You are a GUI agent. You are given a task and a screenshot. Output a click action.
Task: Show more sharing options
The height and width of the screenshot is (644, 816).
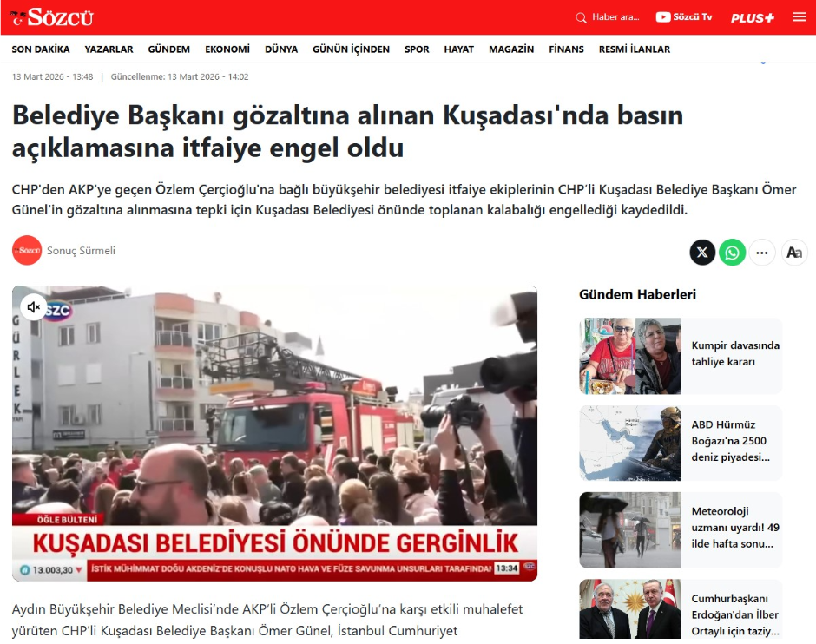click(x=762, y=253)
